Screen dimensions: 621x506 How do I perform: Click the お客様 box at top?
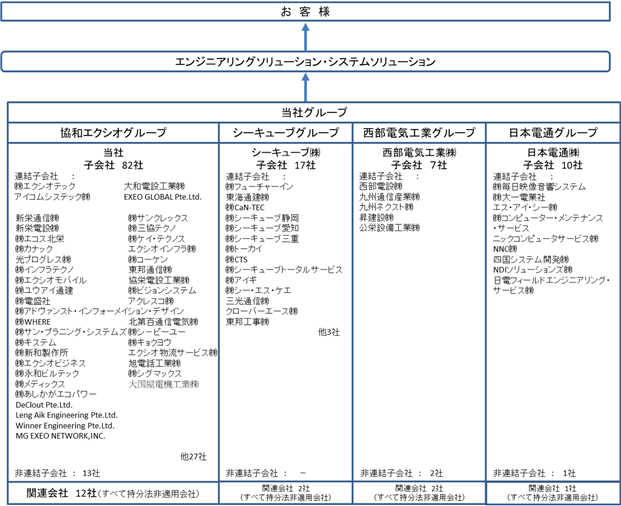point(305,11)
